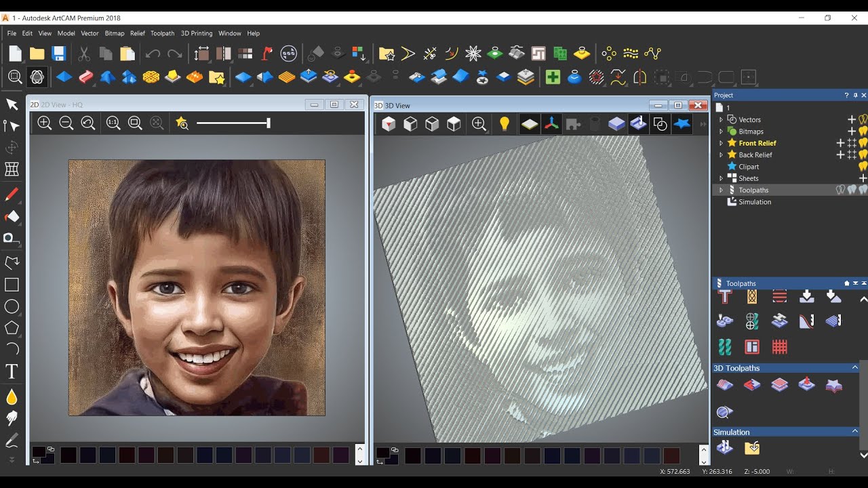
Task: Select the arrow Select tool
Action: click(x=12, y=104)
